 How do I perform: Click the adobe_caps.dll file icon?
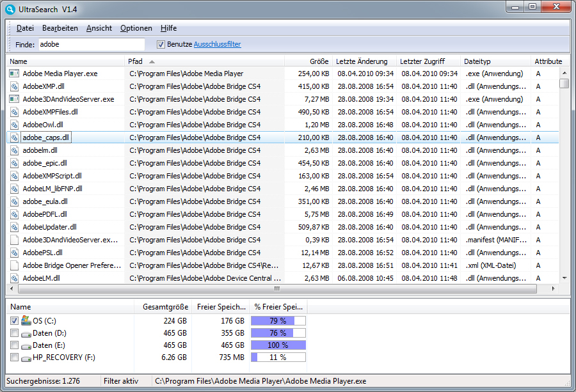pos(14,137)
